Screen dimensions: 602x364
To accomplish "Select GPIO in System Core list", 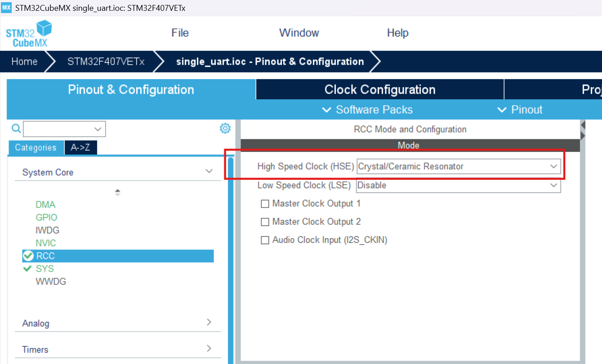I will 47,218.
